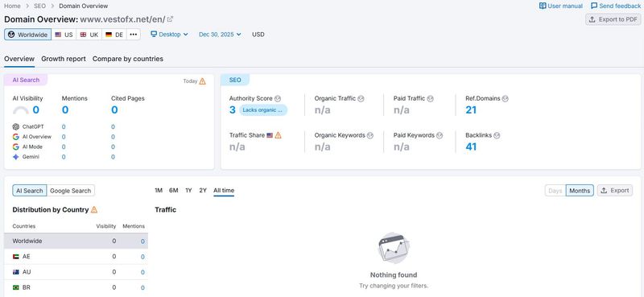Viewport: 644px width, 297px height.
Task: Select the 1M time range
Action: point(159,190)
